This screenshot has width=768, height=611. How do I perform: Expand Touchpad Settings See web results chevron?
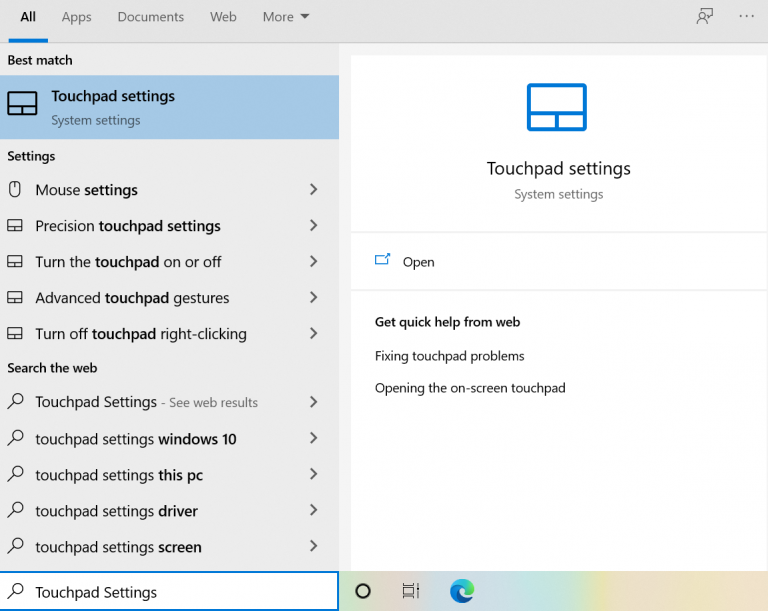313,402
